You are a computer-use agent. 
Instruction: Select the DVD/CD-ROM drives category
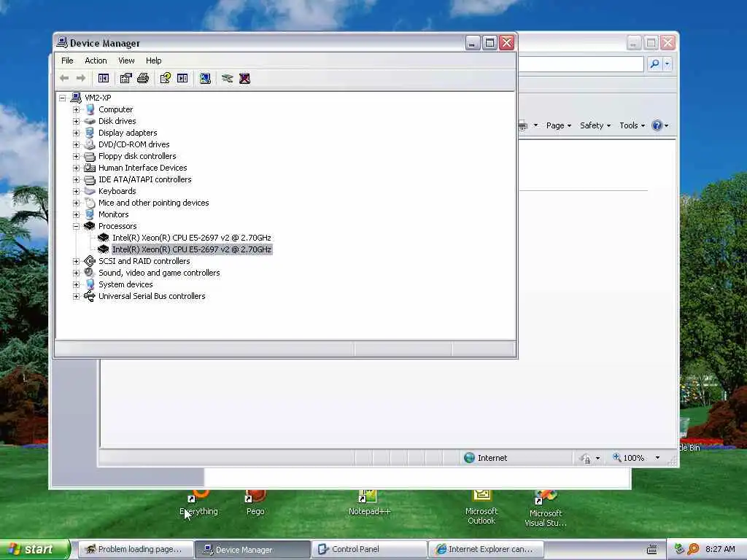pos(134,144)
